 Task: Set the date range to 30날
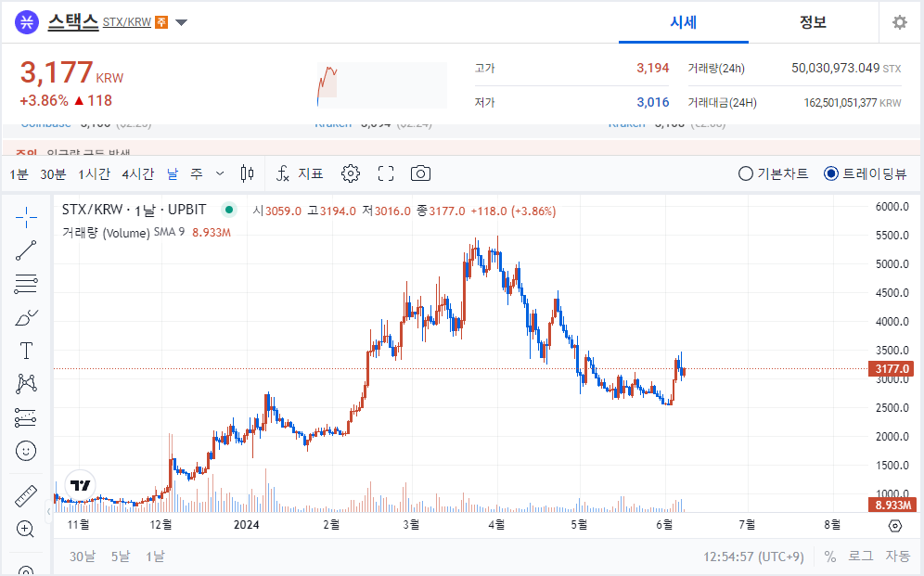(x=83, y=556)
